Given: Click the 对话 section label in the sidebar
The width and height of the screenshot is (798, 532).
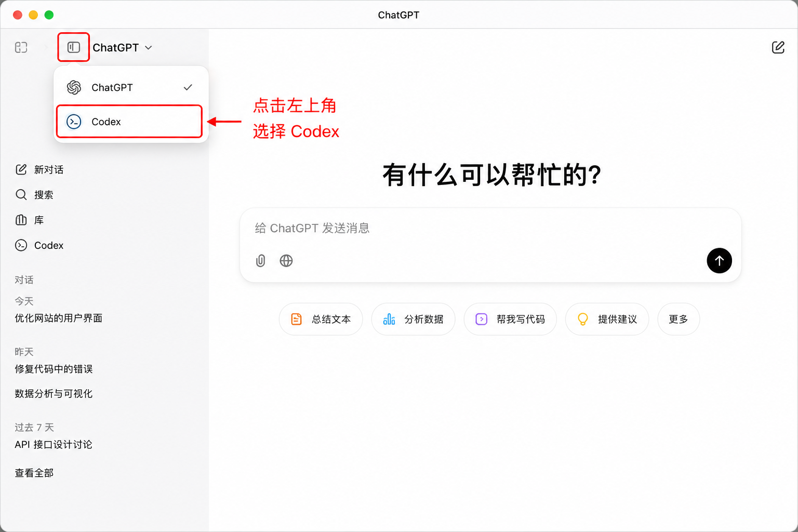Looking at the screenshot, I should tap(24, 280).
